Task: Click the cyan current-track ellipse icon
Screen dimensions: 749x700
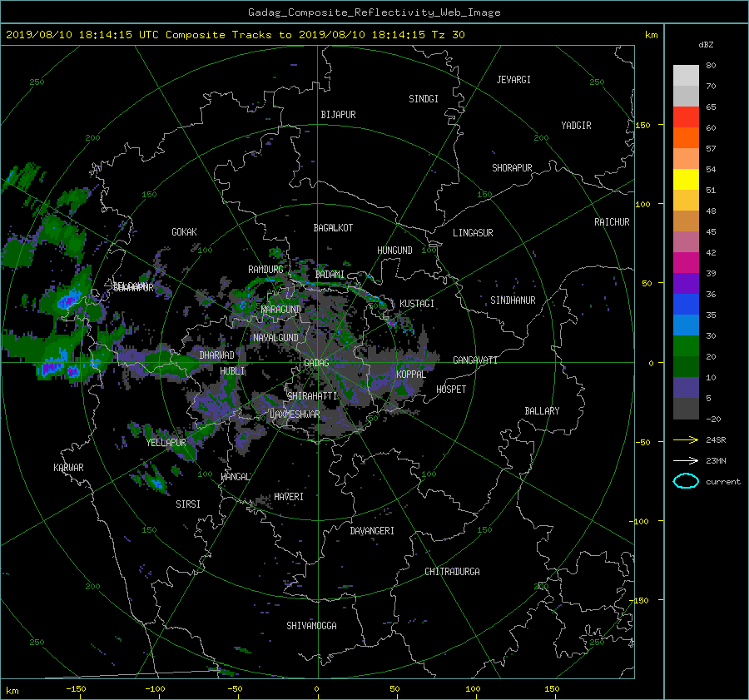Action: tap(686, 481)
